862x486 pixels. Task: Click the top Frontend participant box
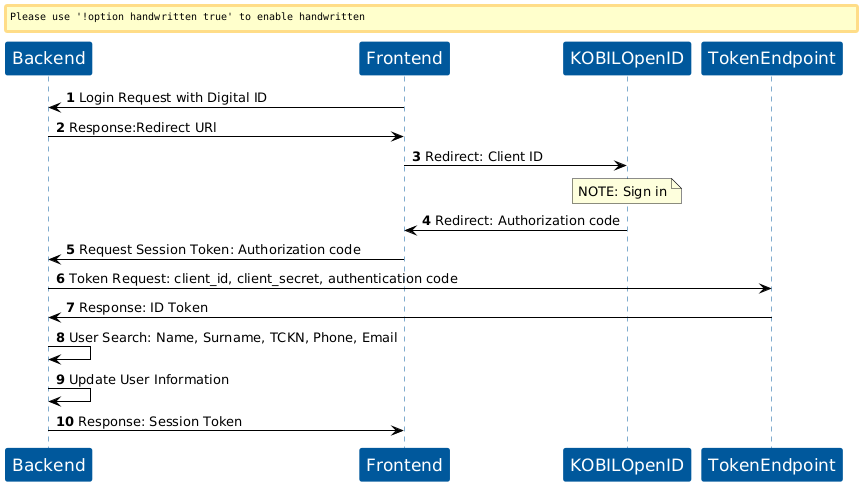click(404, 58)
